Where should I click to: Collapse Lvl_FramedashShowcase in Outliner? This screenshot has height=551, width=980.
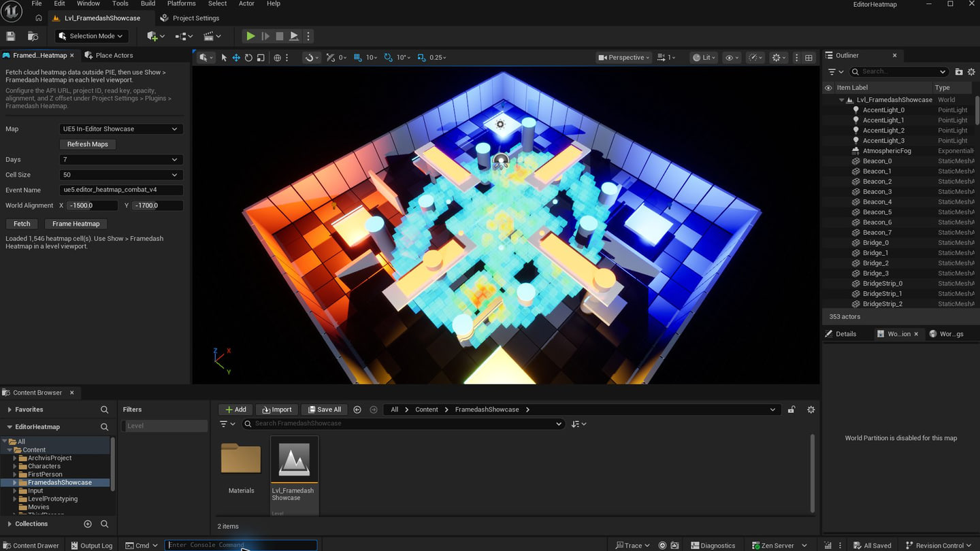(x=842, y=100)
